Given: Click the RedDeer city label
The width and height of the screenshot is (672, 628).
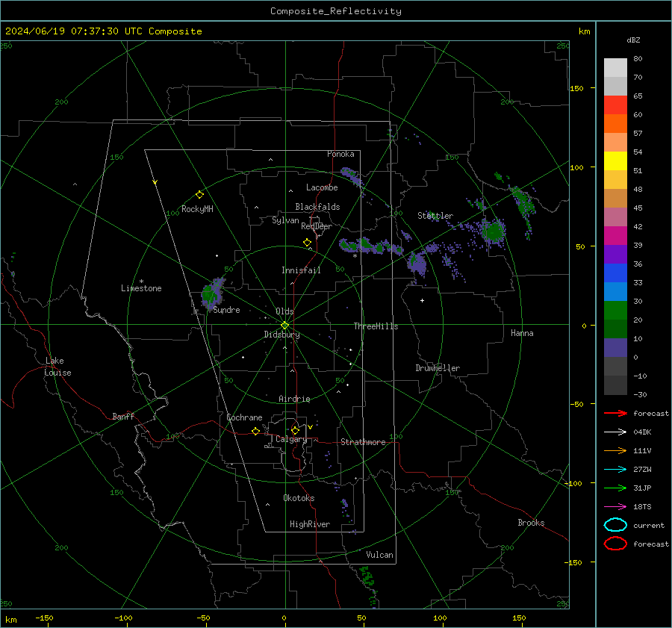Looking at the screenshot, I should click(x=317, y=226).
